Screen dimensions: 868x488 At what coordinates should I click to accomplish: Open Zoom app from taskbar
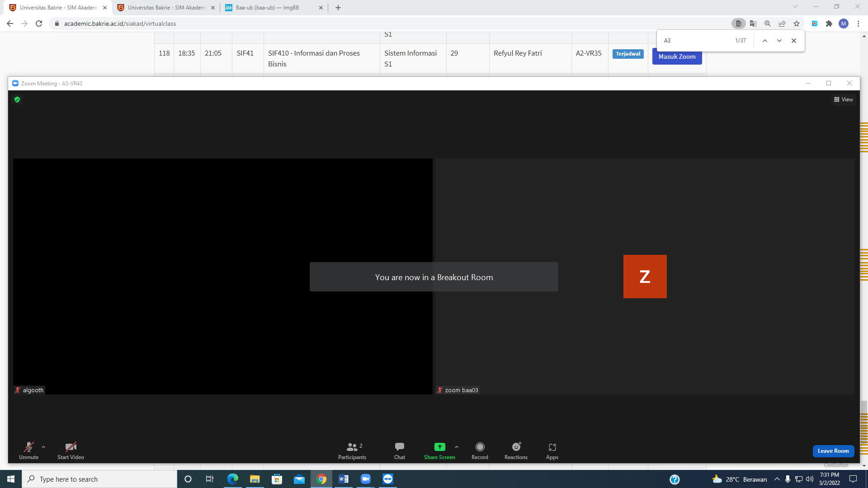click(366, 479)
